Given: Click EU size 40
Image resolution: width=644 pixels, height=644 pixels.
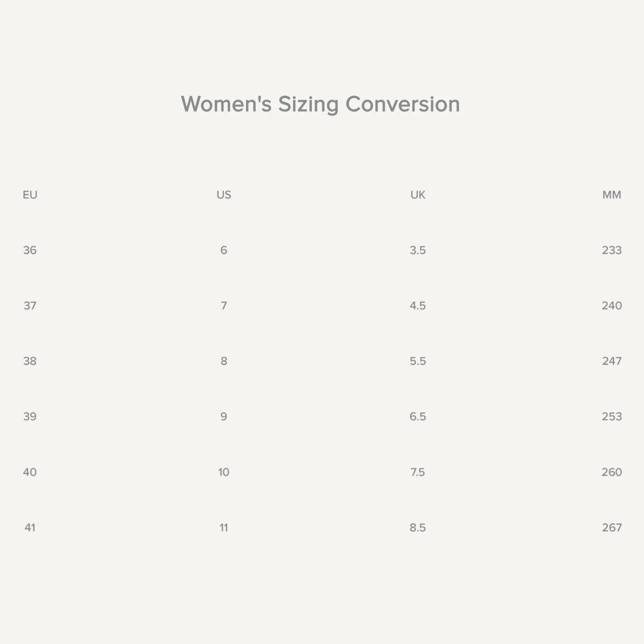Looking at the screenshot, I should [30, 472].
